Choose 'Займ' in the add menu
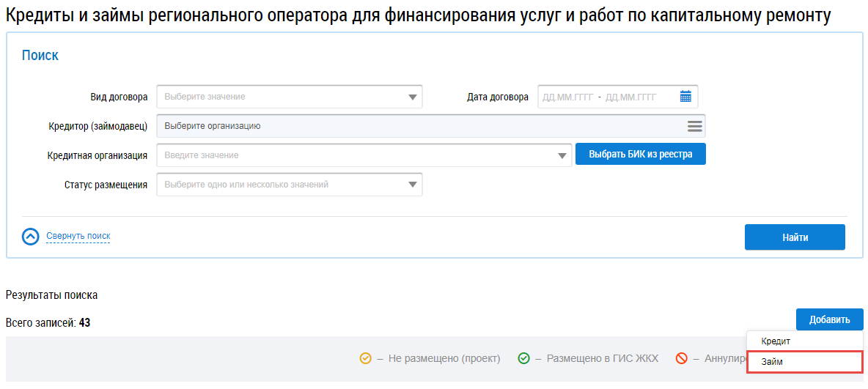 coord(773,362)
